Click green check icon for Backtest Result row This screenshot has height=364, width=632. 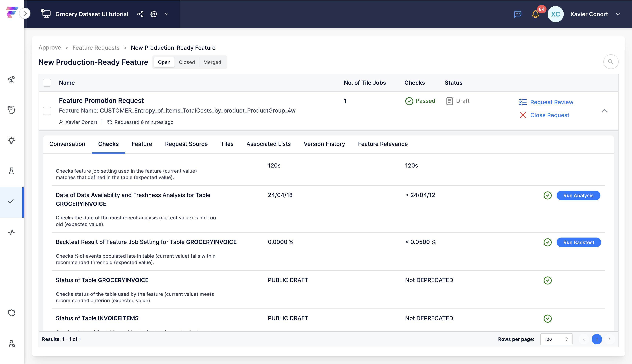coord(547,242)
